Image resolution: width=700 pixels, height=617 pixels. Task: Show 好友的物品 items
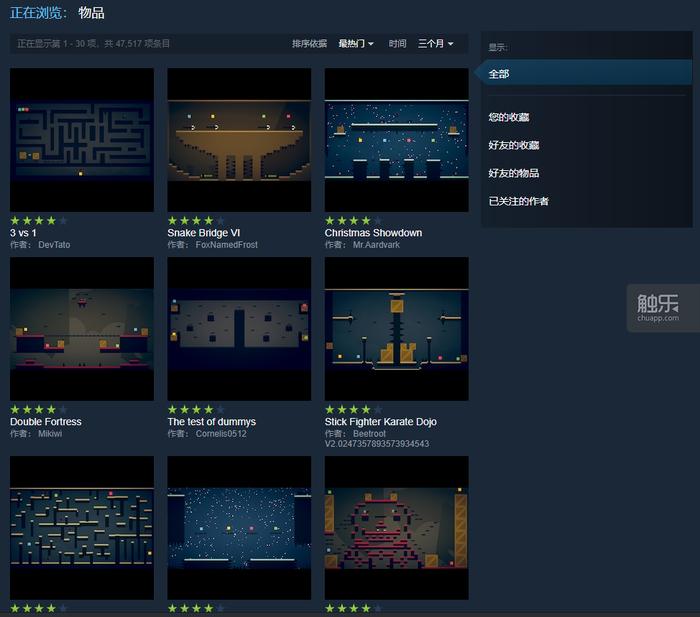(514, 173)
